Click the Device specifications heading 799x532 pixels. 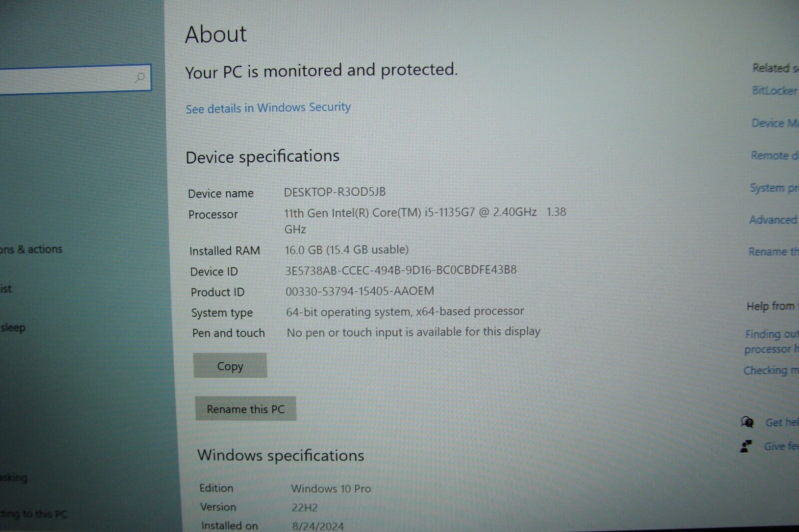pos(262,157)
